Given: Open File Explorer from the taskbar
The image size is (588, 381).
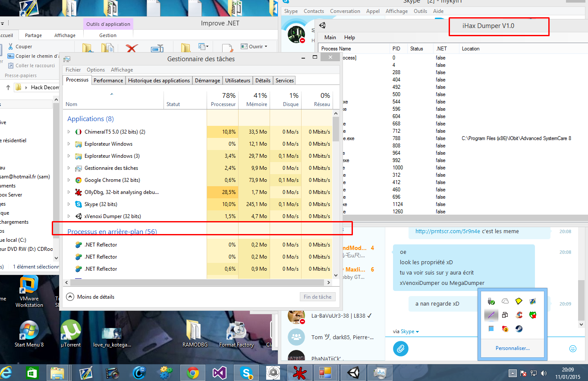Looking at the screenshot, I should coord(57,372).
